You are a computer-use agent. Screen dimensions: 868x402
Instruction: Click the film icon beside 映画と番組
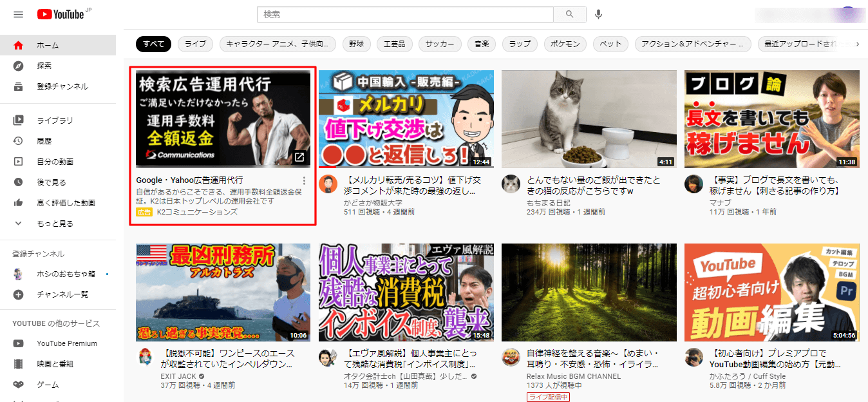18,364
